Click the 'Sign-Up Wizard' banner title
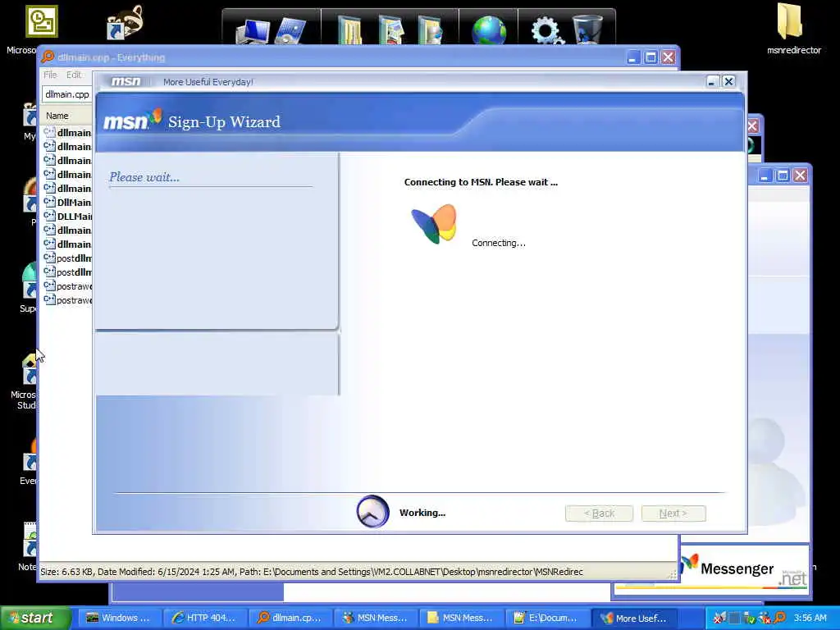The height and width of the screenshot is (630, 840). [x=224, y=121]
